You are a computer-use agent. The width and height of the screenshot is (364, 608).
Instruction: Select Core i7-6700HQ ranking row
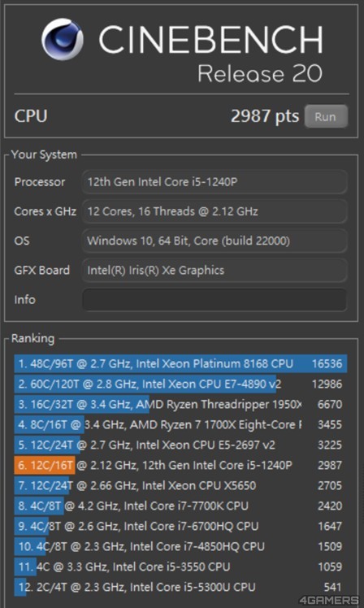coord(180,526)
